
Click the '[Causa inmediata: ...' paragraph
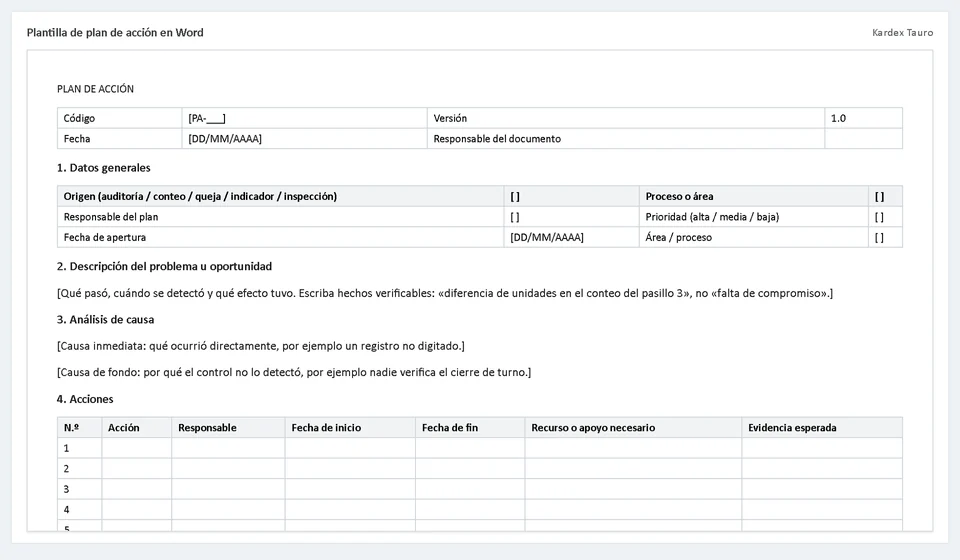(261, 346)
